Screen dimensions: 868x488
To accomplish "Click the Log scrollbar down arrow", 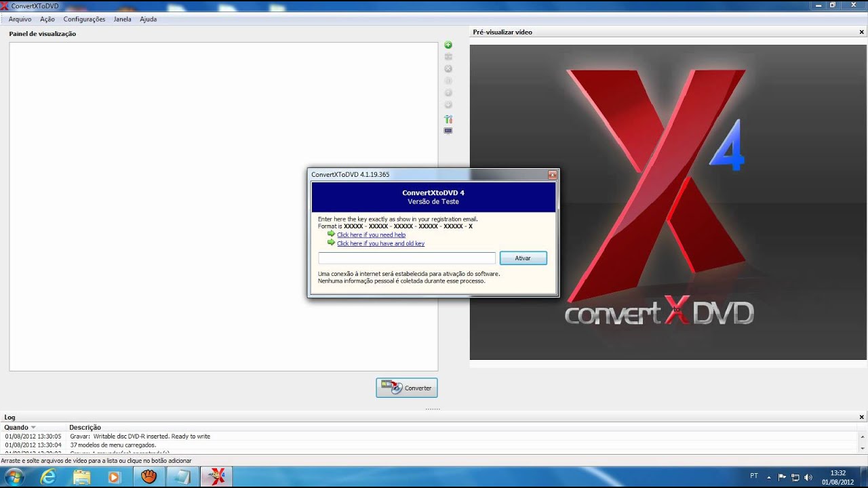I will (862, 448).
